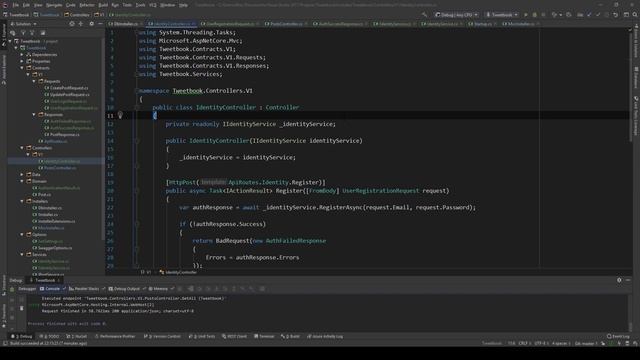
Task: Click the Debug bug icon in toolbar
Action: pos(534,15)
